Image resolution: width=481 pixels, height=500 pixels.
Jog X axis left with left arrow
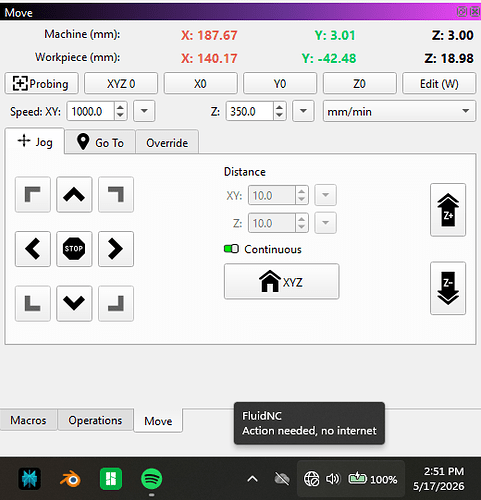[x=33, y=249]
